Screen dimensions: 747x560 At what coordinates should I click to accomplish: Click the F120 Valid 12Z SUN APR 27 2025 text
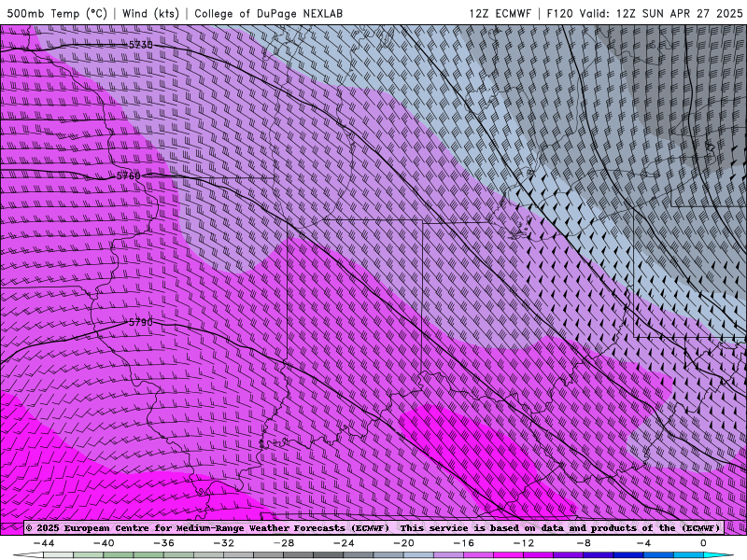(644, 13)
